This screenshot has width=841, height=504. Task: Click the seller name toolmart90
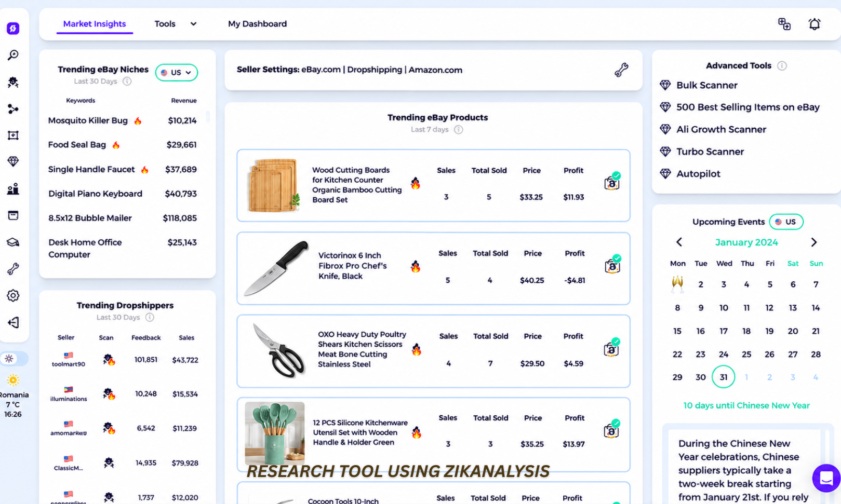(69, 364)
